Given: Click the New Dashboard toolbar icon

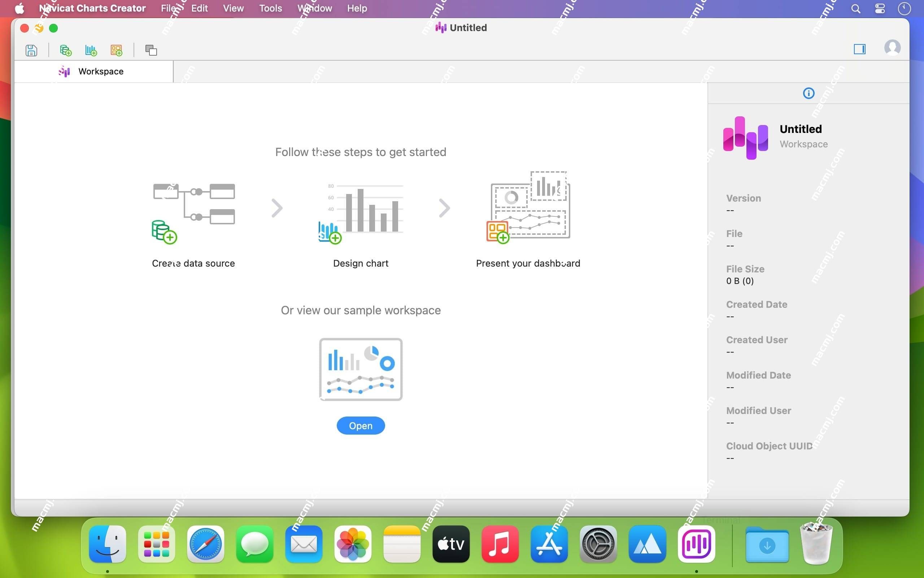Looking at the screenshot, I should [117, 50].
